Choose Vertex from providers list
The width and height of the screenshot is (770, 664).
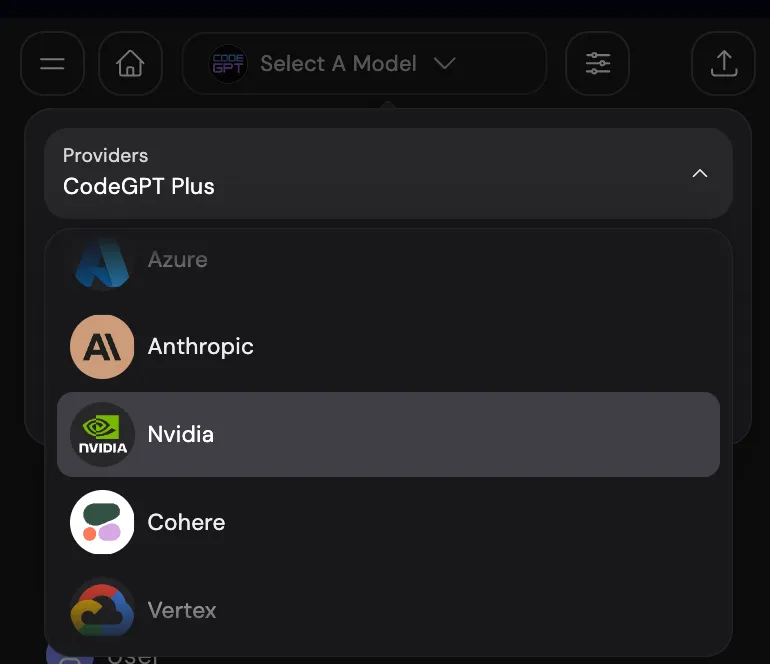(x=388, y=610)
